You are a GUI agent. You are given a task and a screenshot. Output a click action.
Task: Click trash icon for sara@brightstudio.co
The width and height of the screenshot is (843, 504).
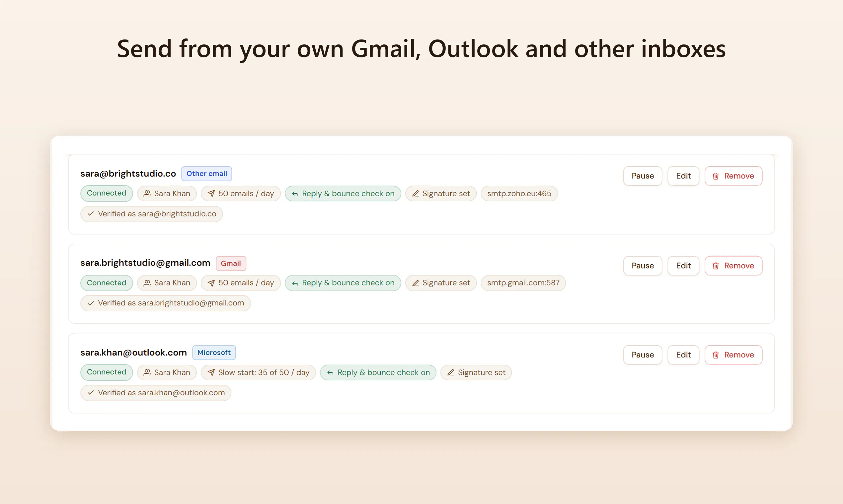716,176
